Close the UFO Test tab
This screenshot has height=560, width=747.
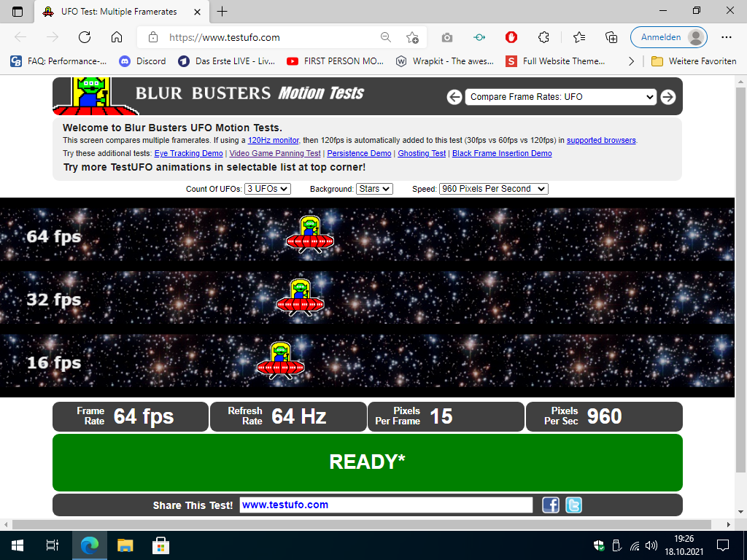197,12
